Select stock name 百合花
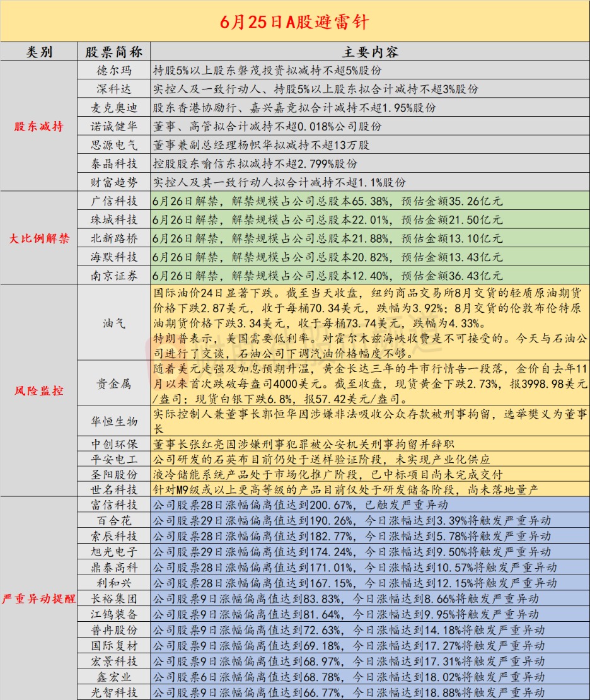The image size is (590, 700). (114, 520)
